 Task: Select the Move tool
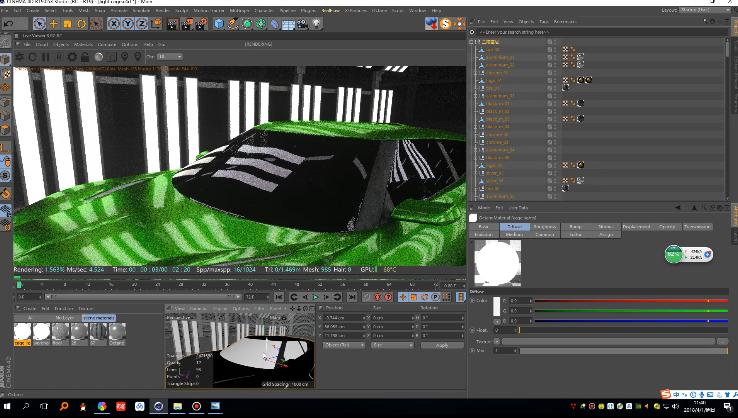coord(54,24)
